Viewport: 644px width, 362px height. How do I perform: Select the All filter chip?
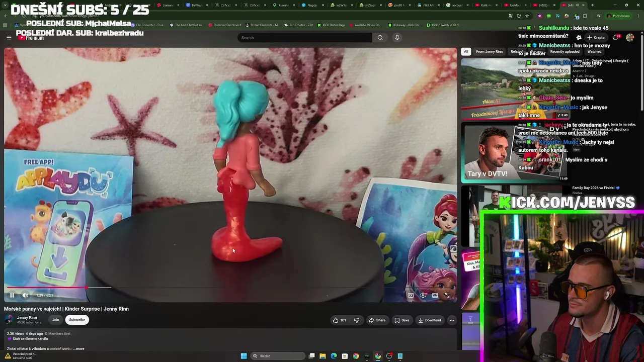(x=466, y=51)
